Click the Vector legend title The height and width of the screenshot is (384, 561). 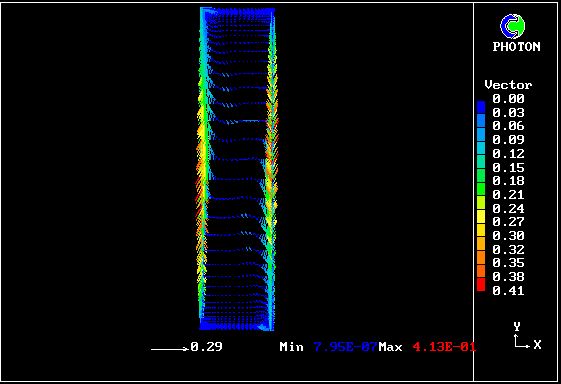508,85
